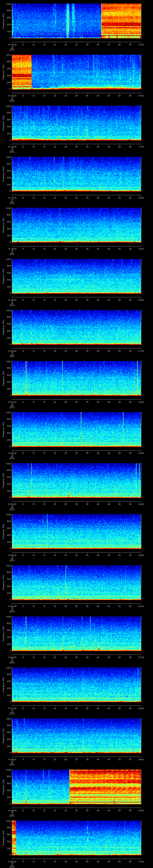Screen dimensions: 153x868
Task: Choose the spectrogram panel starting at 14:21:00
Action: [76, 378]
